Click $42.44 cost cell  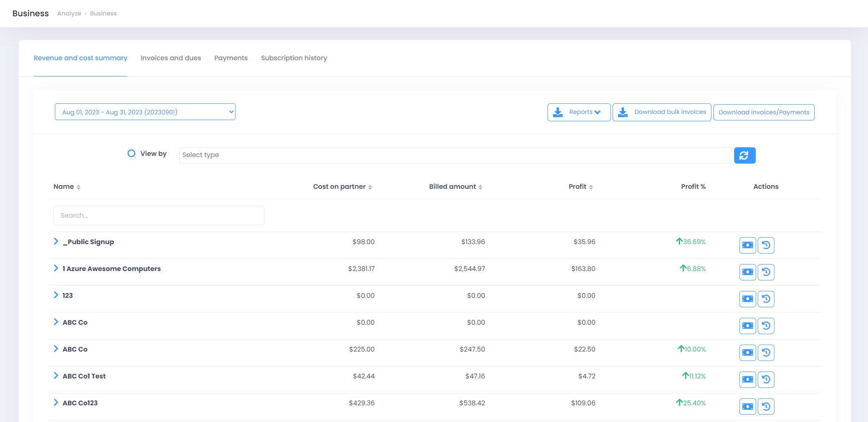pos(364,376)
